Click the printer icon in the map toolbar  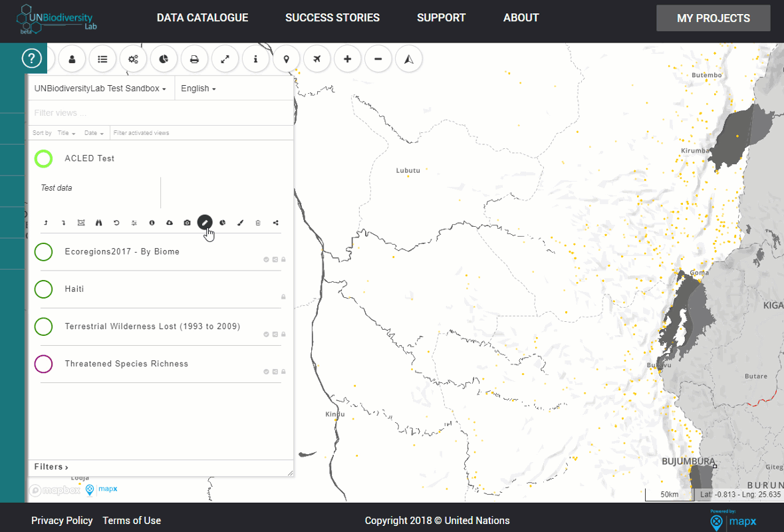(x=194, y=59)
